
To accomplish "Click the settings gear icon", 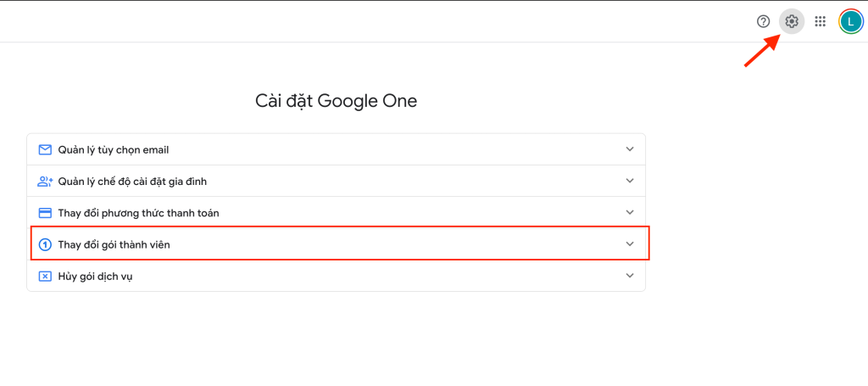I will pos(792,21).
